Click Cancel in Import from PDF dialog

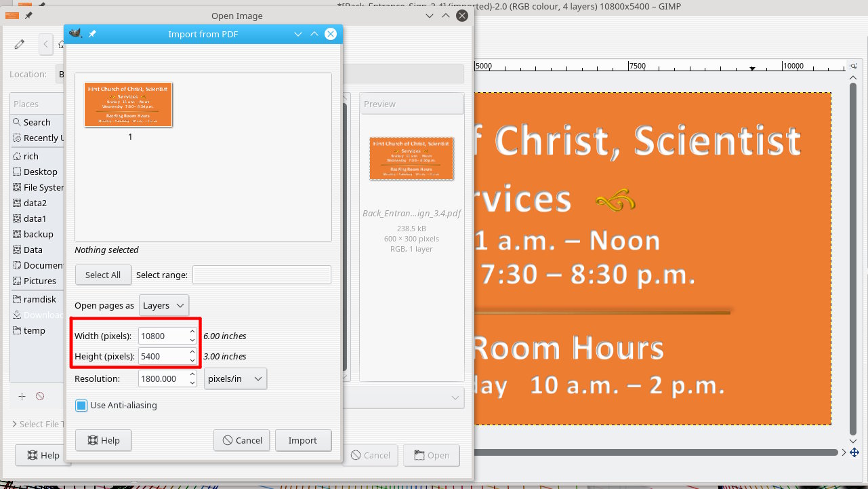click(x=242, y=440)
